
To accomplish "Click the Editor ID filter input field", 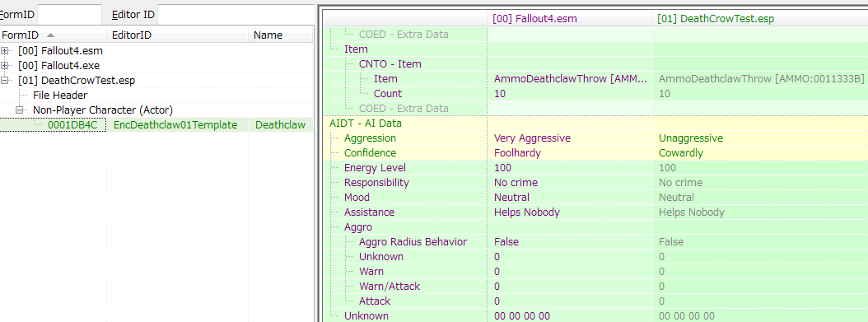I will [x=236, y=14].
